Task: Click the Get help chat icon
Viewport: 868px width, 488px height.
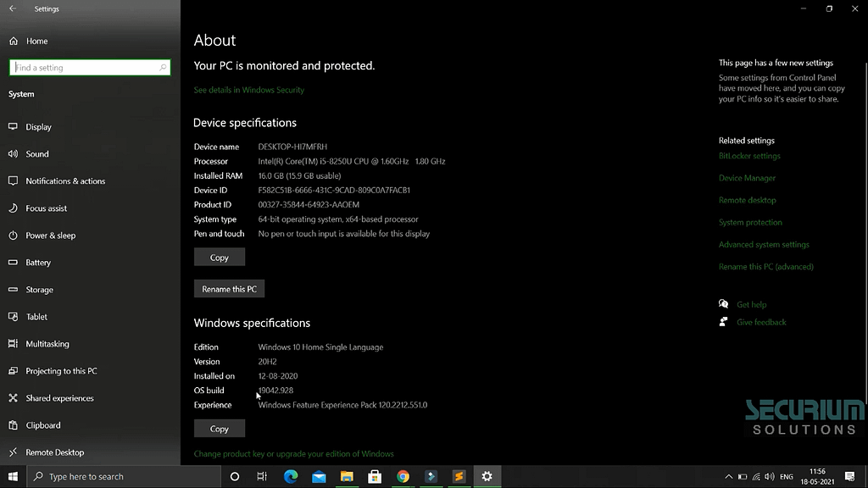Action: (724, 304)
